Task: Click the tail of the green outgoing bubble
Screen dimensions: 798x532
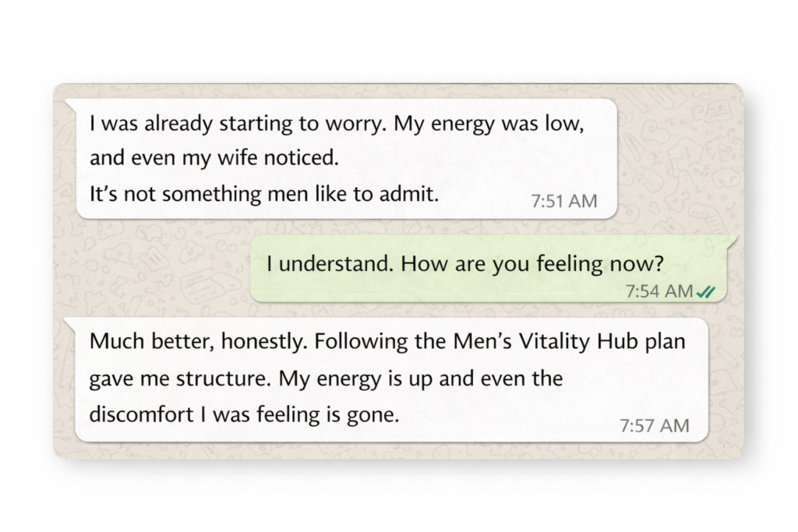Action: (x=731, y=239)
